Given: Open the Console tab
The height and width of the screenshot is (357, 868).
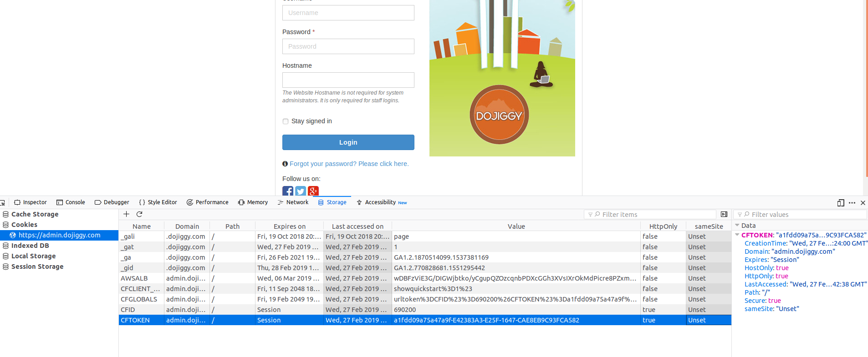Looking at the screenshot, I should [71, 202].
